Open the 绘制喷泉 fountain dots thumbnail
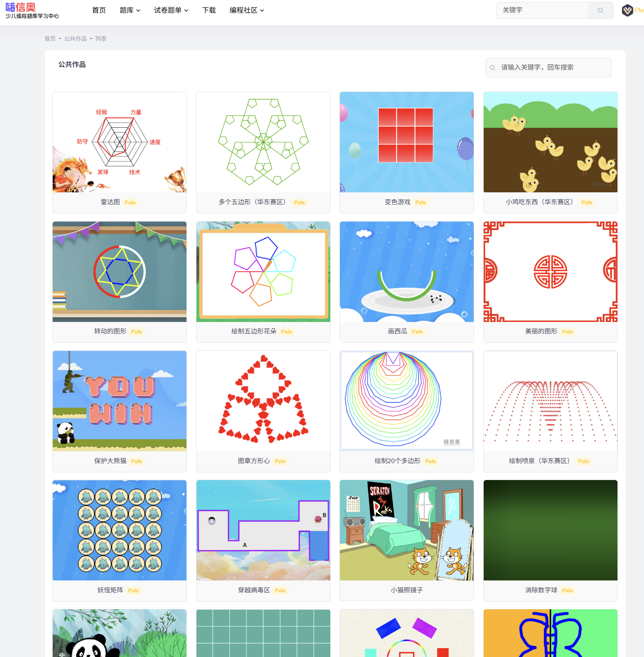 [x=551, y=401]
